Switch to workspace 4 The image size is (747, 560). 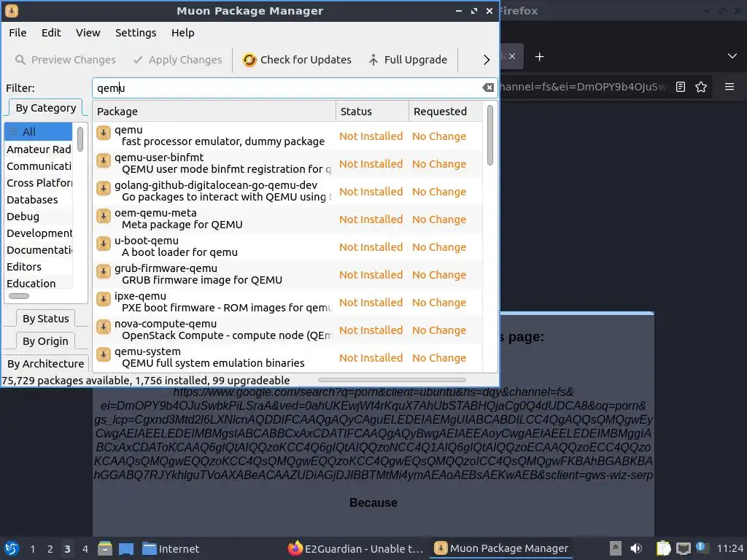tap(85, 549)
